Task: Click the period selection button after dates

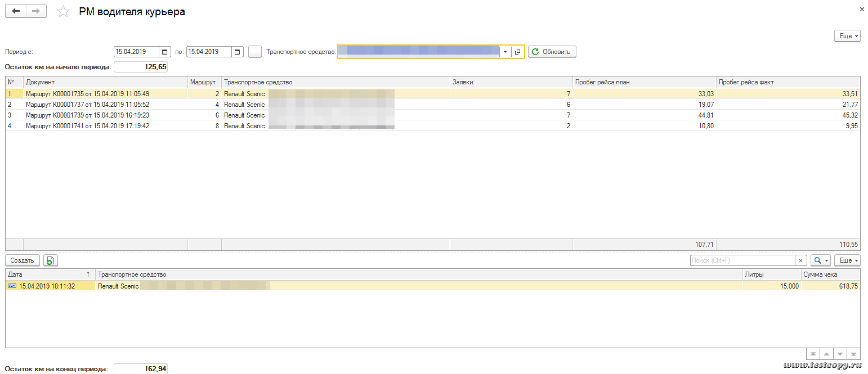Action: 255,52
